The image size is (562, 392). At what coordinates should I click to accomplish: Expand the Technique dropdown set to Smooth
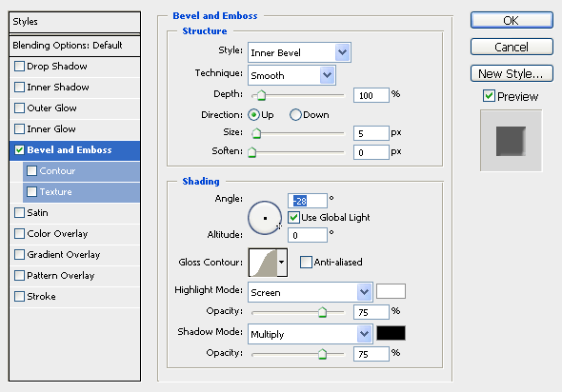(x=291, y=75)
